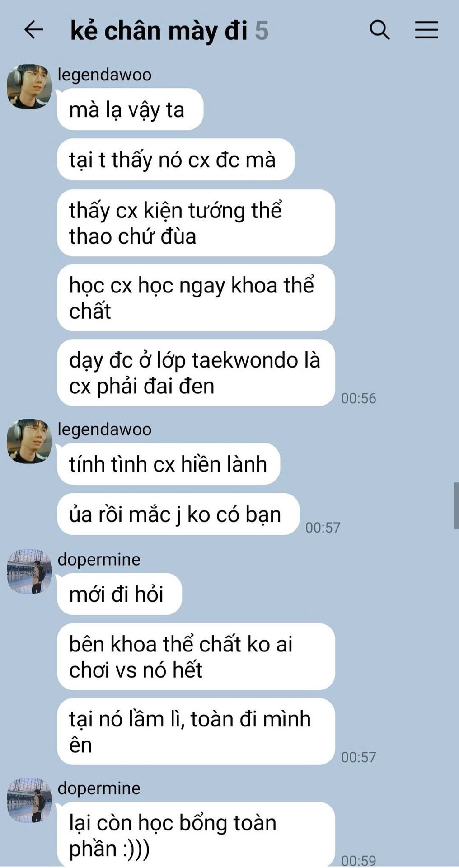
Task: Open the hamburger menu icon
Action: (x=426, y=30)
